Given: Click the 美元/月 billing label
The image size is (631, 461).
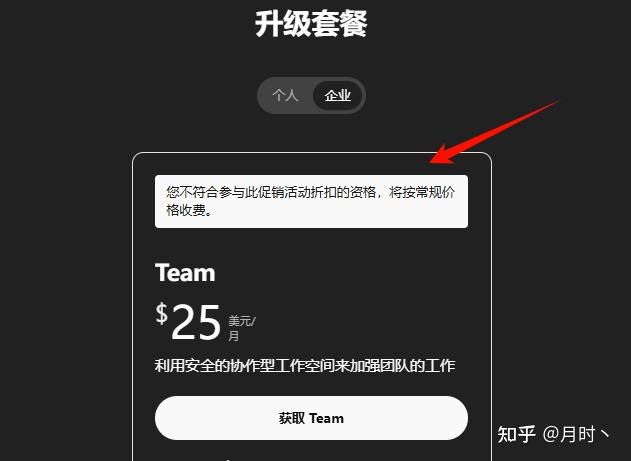Looking at the screenshot, I should tap(242, 328).
